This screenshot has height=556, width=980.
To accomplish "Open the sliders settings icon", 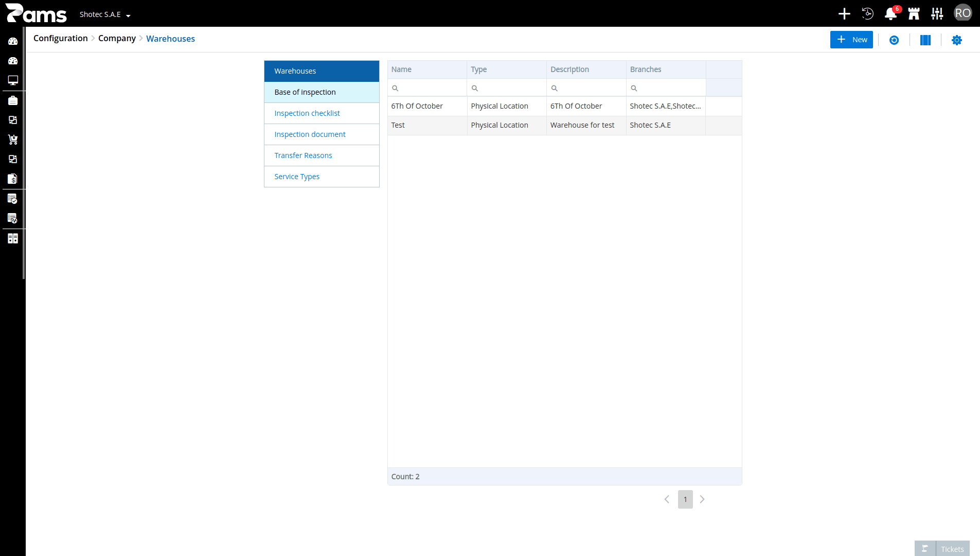I will 937,14.
